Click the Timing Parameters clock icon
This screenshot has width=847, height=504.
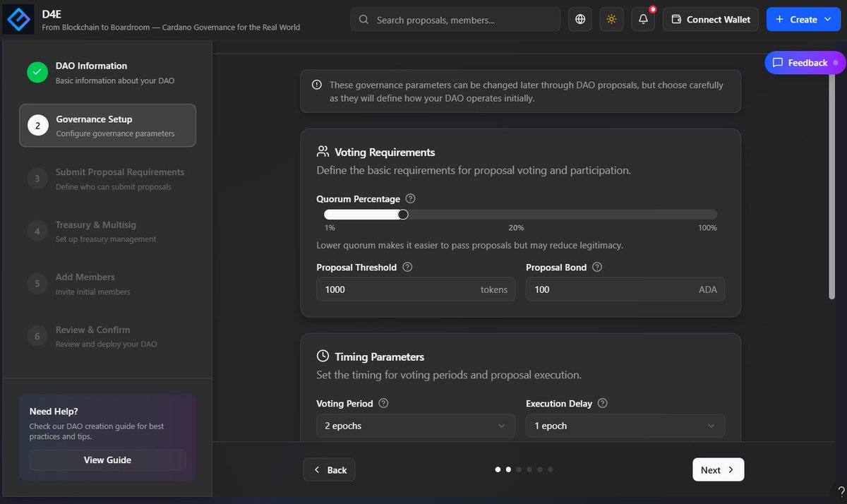point(323,356)
